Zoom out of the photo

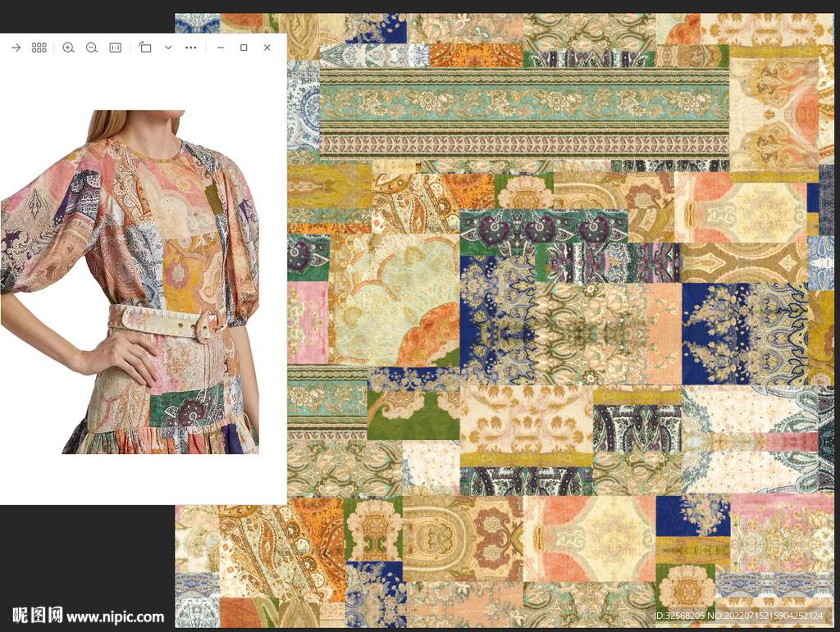(x=92, y=48)
